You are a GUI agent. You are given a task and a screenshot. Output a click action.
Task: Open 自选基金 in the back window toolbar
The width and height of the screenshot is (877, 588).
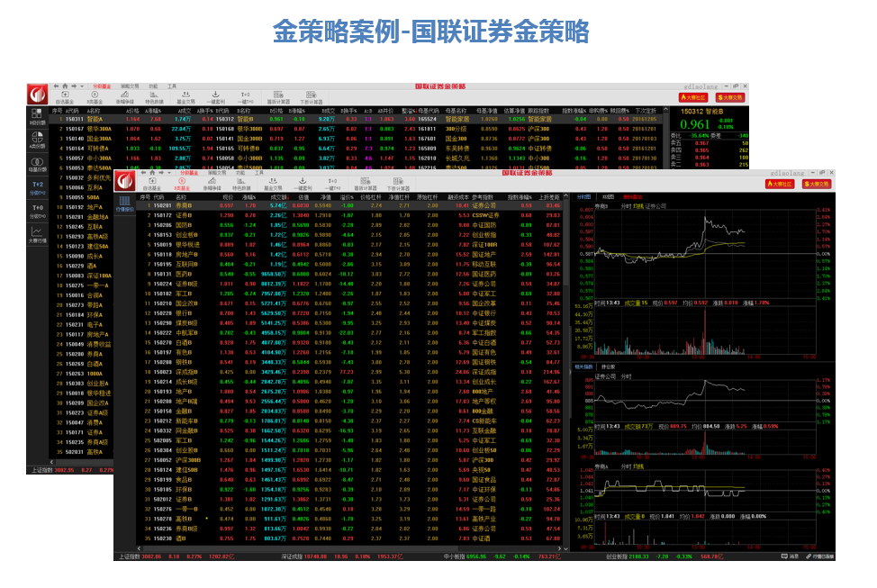tap(65, 97)
